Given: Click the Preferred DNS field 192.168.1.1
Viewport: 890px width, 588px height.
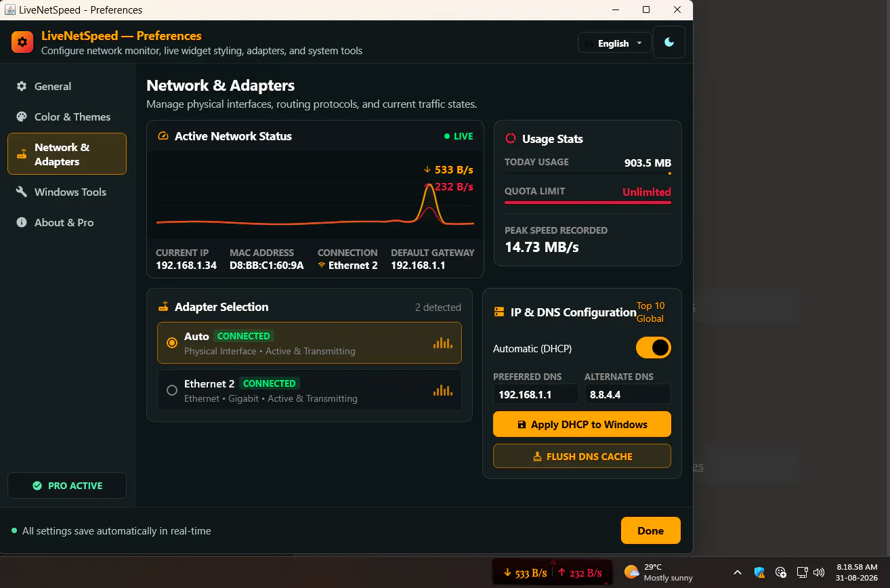Looking at the screenshot, I should [536, 394].
